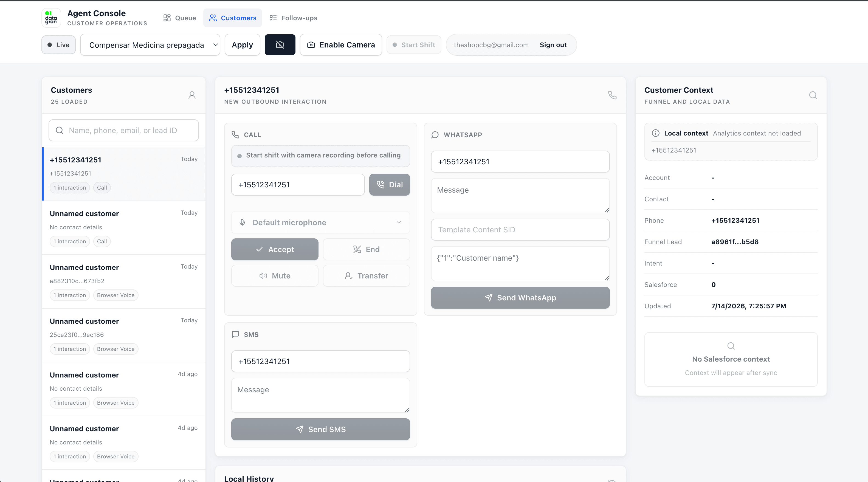Screen dimensions: 868x482
Task: Click the WhatsApp Message textarea
Action: tap(520, 196)
